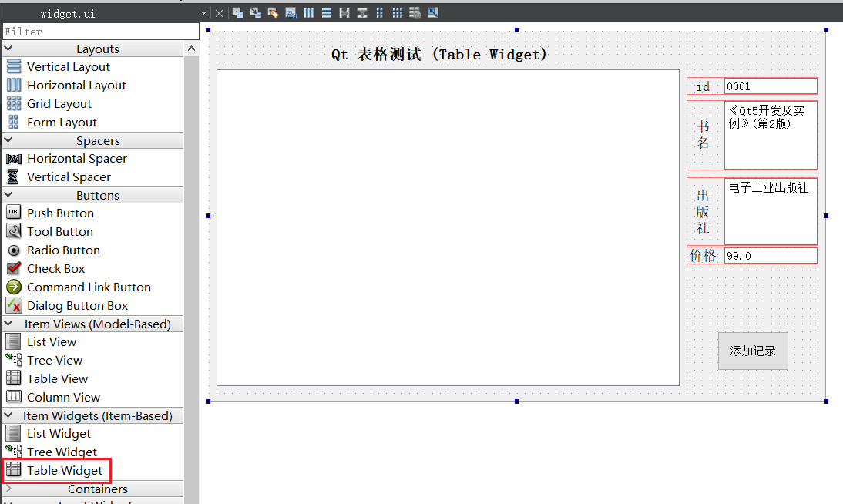
Task: Collapse the Buttons category
Action: 8,195
